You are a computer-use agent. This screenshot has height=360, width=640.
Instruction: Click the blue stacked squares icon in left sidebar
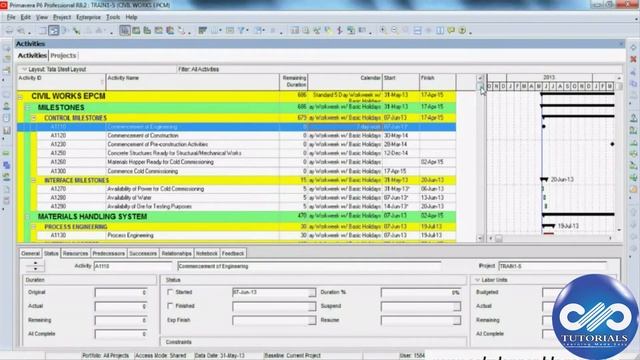(7, 165)
